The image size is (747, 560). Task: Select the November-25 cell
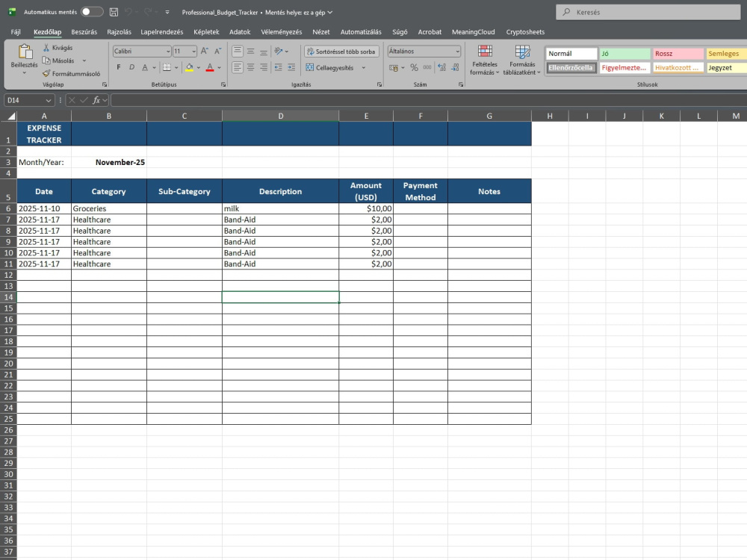pos(108,162)
